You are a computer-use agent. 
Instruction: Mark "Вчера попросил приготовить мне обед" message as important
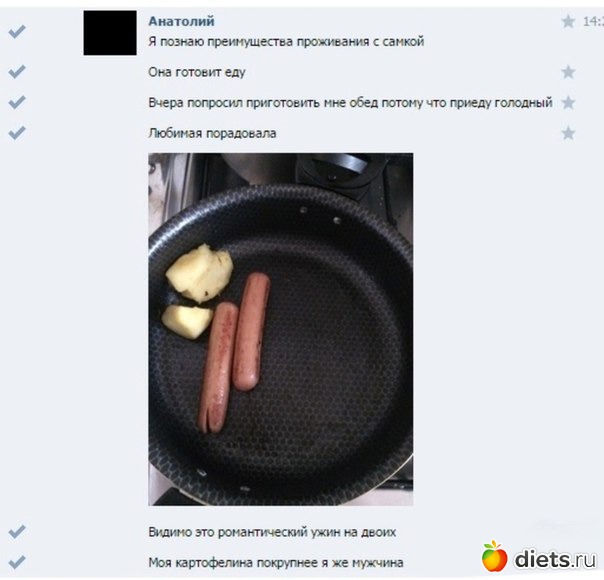pos(568,103)
